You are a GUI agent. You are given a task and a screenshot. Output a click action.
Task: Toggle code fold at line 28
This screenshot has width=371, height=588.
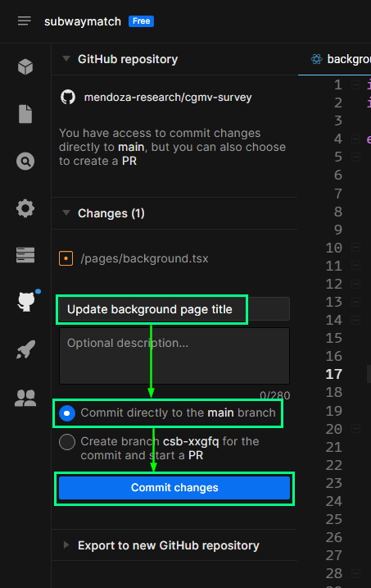[x=355, y=573]
